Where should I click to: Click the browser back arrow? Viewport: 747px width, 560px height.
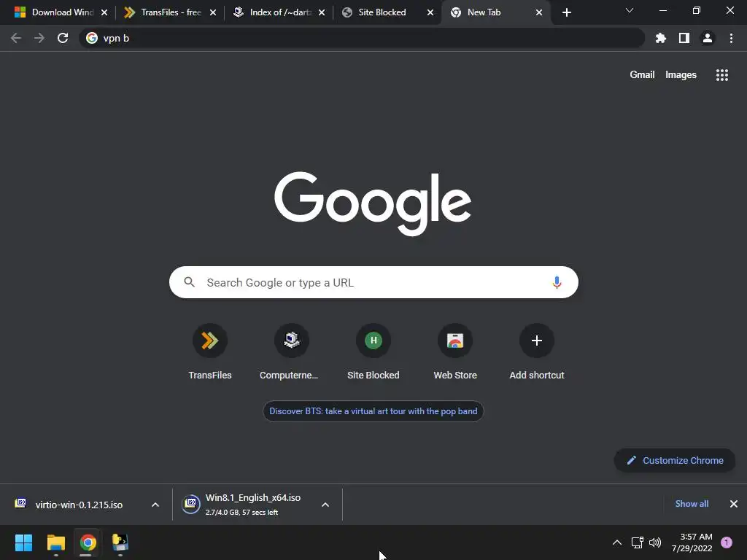pyautogui.click(x=16, y=38)
